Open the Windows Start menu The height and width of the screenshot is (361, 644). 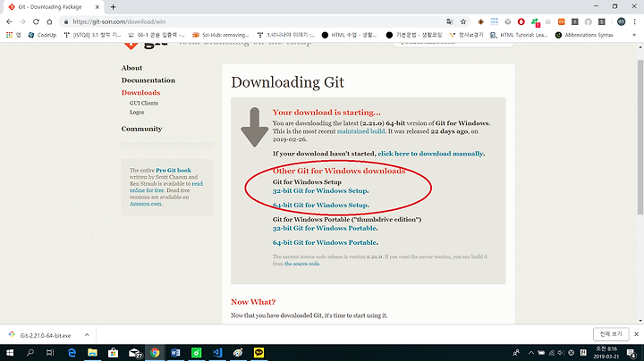(x=10, y=353)
